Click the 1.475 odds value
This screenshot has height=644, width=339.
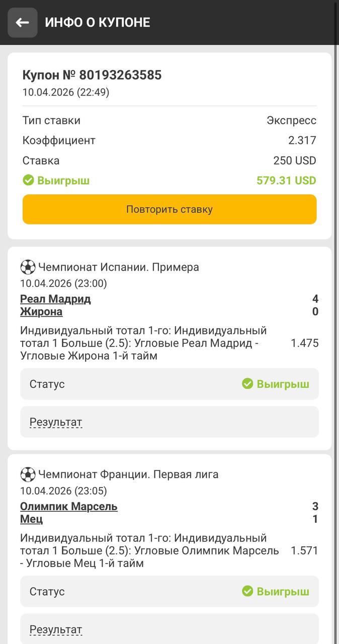[304, 343]
